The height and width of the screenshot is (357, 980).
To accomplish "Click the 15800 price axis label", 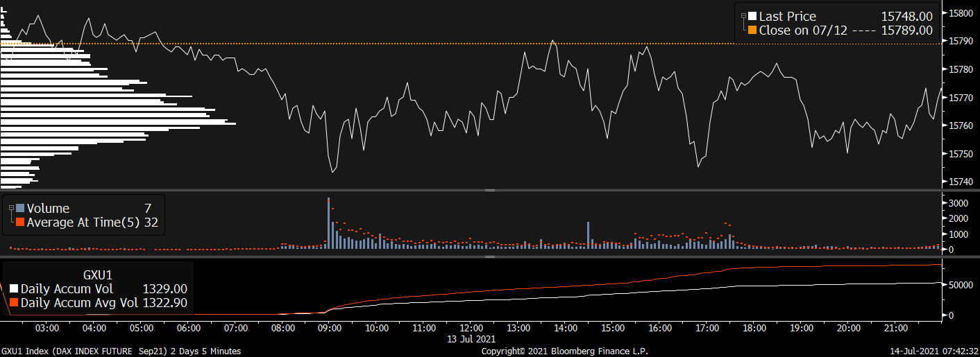I will (960, 13).
